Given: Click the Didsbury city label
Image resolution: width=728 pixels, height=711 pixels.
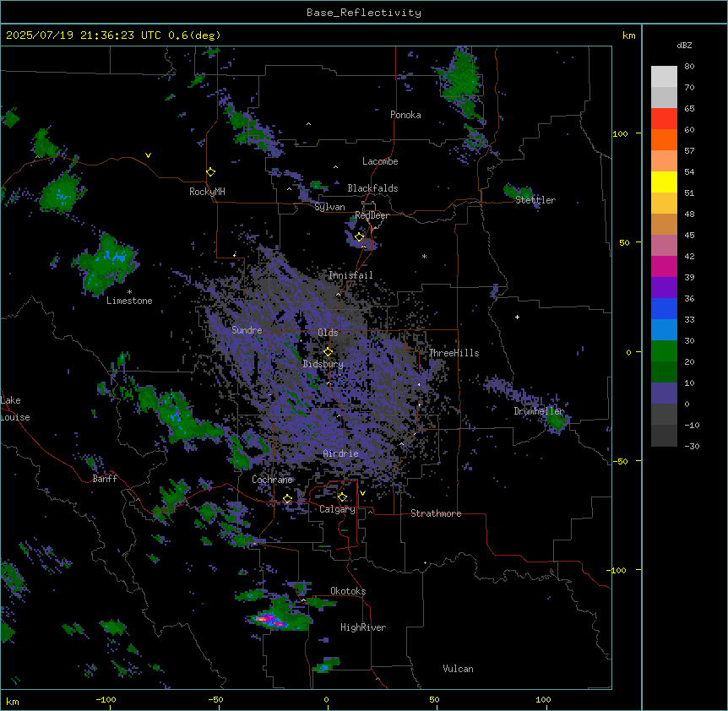Looking at the screenshot, I should 323,364.
